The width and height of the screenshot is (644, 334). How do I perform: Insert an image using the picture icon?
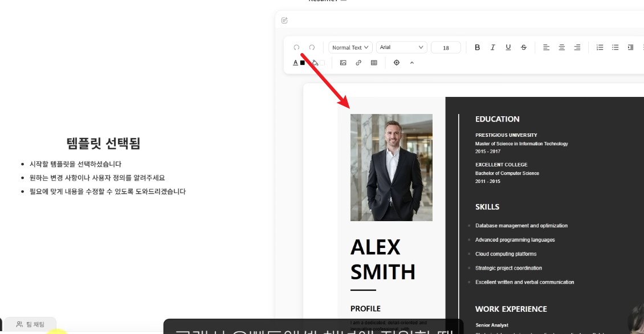pos(343,63)
